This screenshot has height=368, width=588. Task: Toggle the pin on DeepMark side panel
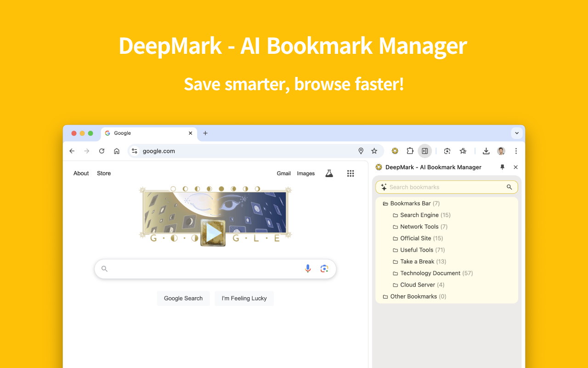(502, 167)
